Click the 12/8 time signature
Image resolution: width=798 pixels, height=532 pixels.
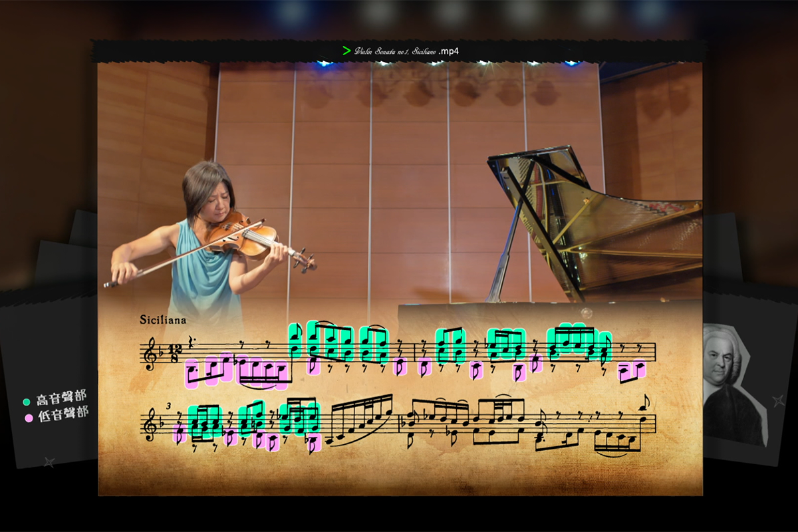172,352
